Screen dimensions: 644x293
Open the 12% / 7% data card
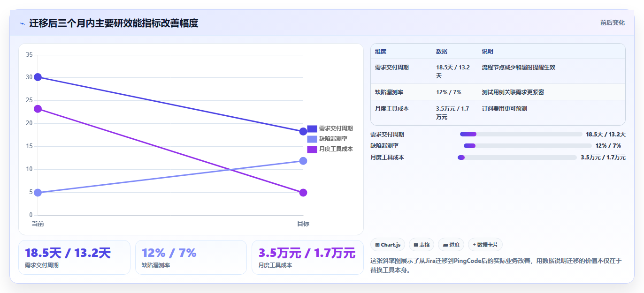(191, 257)
